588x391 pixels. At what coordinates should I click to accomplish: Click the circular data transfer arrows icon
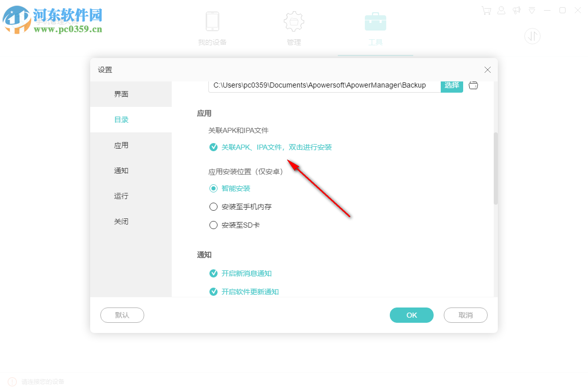532,36
